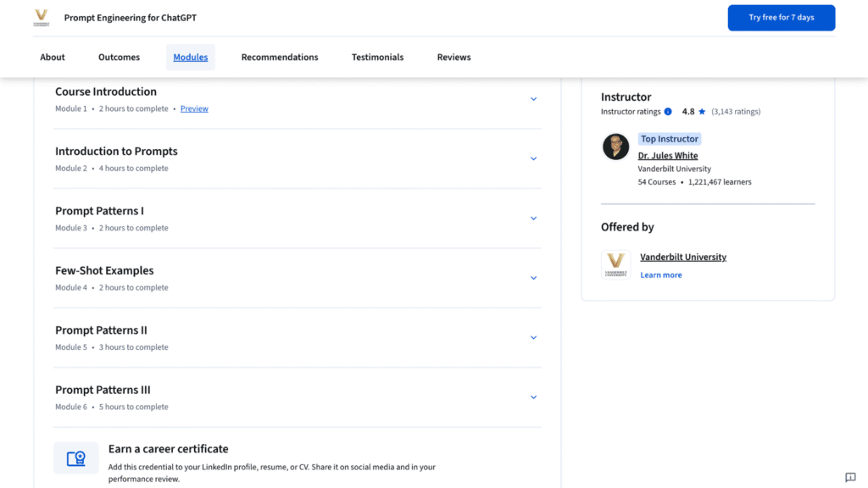
Task: Click the Top Instructor badge
Action: [670, 140]
